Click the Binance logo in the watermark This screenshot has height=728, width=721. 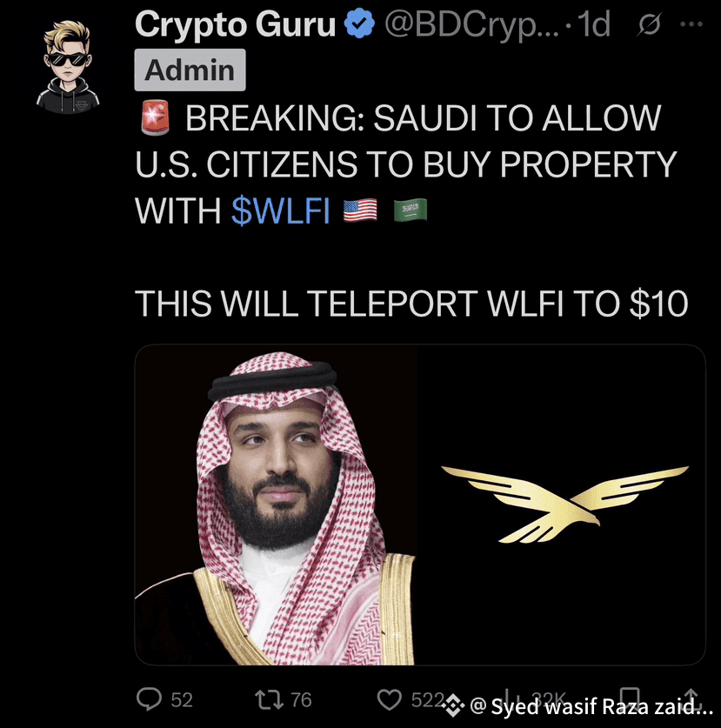pos(453,706)
